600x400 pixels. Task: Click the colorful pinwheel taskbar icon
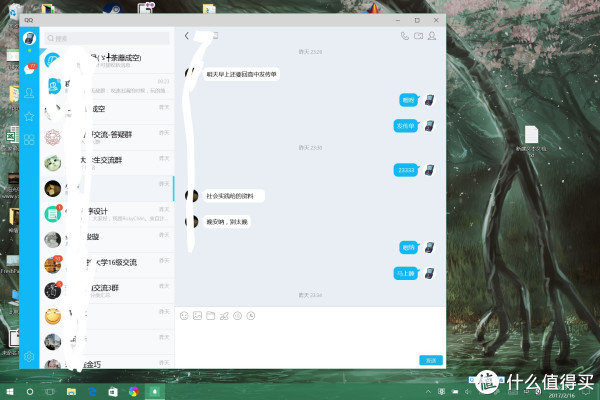(134, 392)
